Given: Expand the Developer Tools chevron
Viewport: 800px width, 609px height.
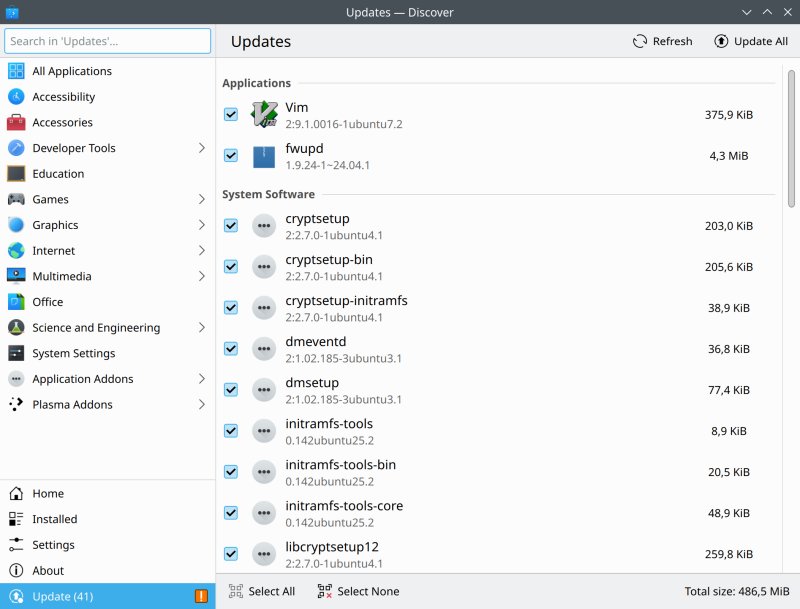Looking at the screenshot, I should click(201, 148).
